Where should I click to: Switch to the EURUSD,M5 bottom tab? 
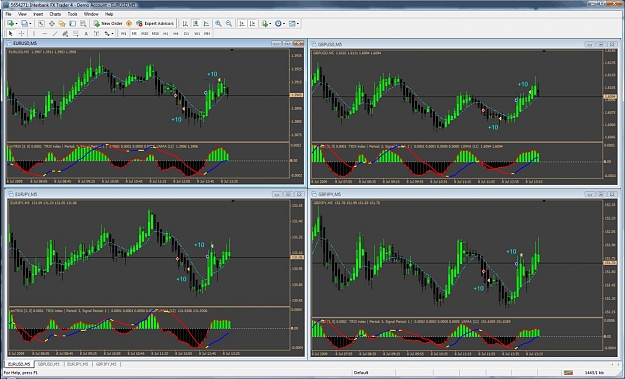pyautogui.click(x=19, y=364)
